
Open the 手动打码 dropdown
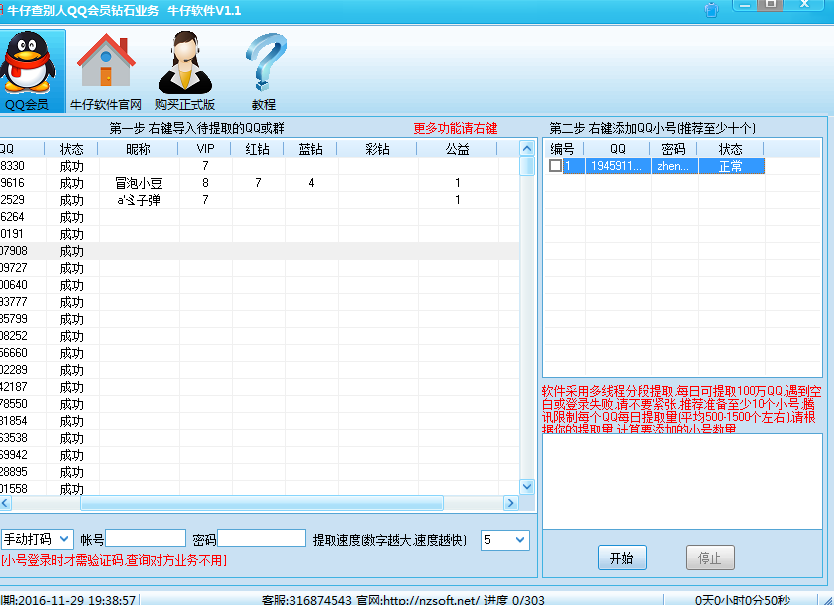click(x=37, y=540)
